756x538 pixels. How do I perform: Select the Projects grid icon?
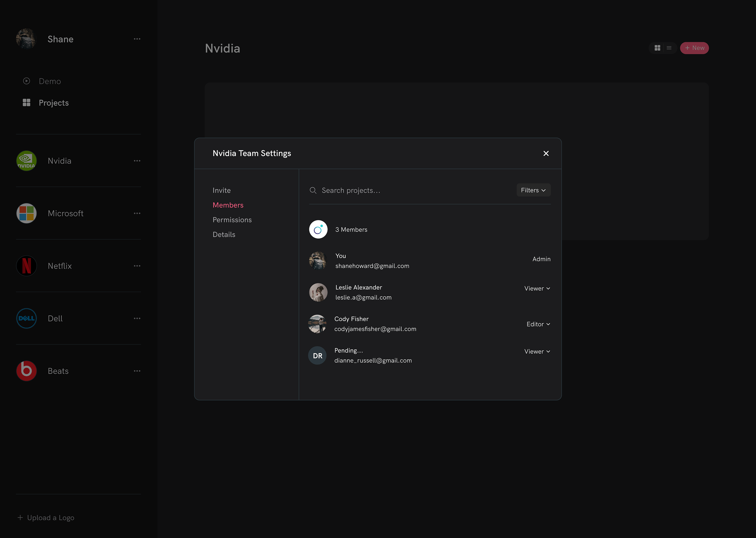pyautogui.click(x=26, y=103)
